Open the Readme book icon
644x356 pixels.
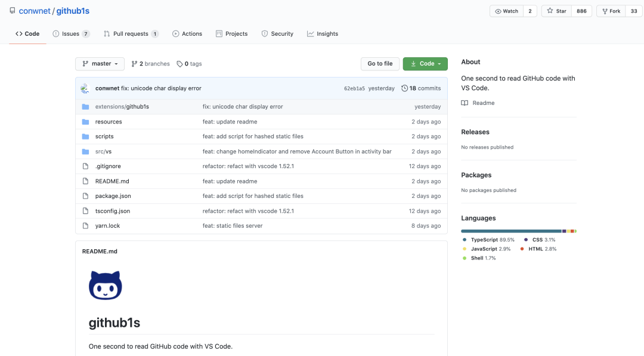click(464, 103)
